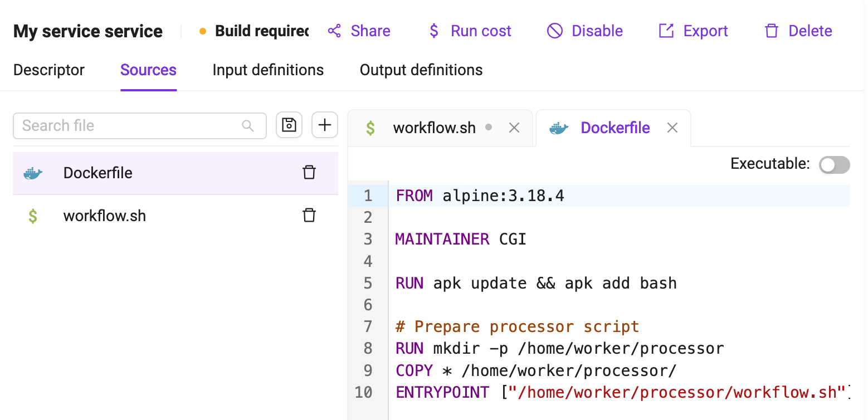This screenshot has width=868, height=420.
Task: Click the save all files icon
Action: click(289, 125)
